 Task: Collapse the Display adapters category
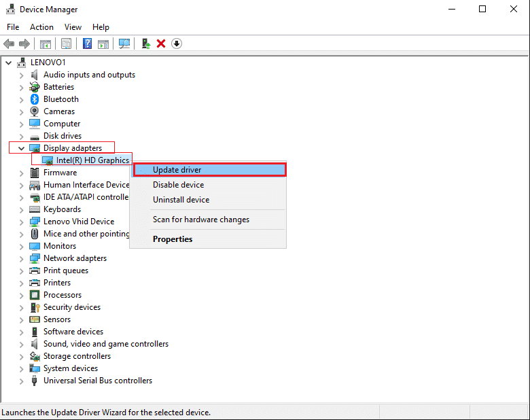[21, 148]
